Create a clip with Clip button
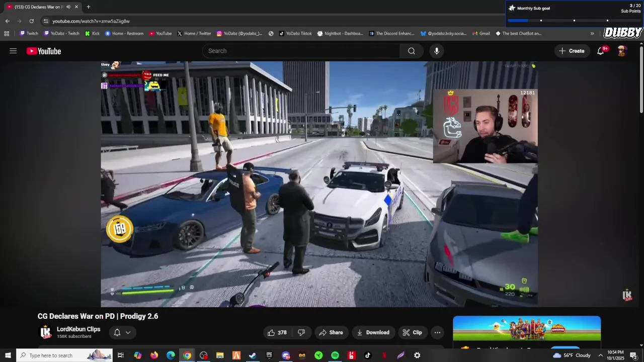644x362 pixels. 413,332
